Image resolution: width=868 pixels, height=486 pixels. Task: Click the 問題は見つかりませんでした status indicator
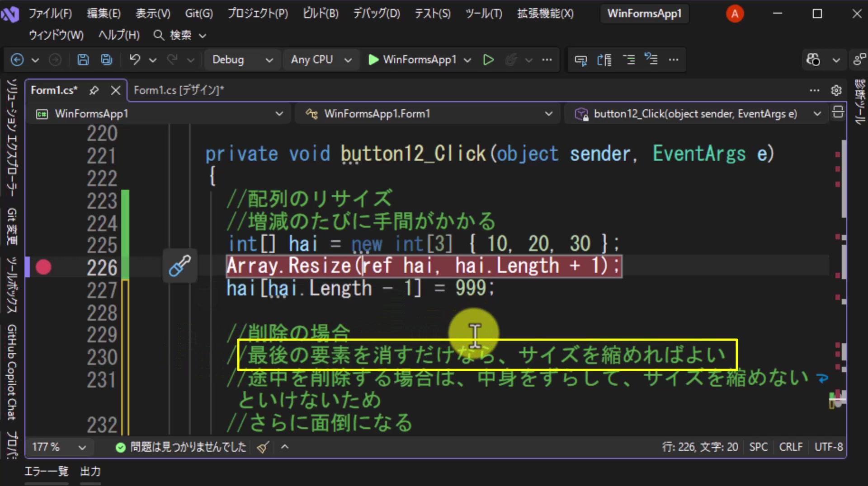181,447
